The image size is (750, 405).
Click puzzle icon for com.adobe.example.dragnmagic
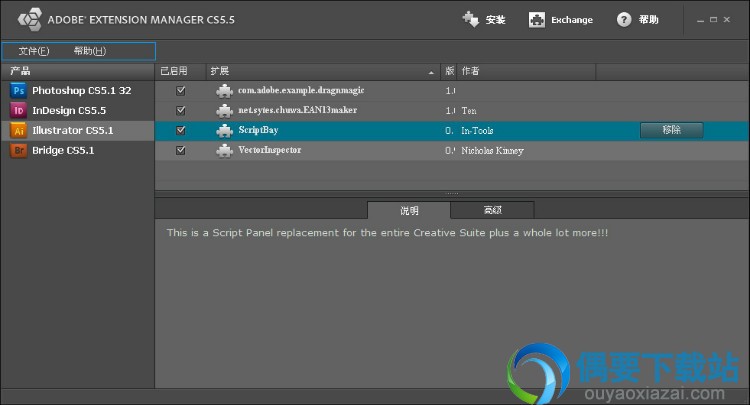tap(224, 90)
